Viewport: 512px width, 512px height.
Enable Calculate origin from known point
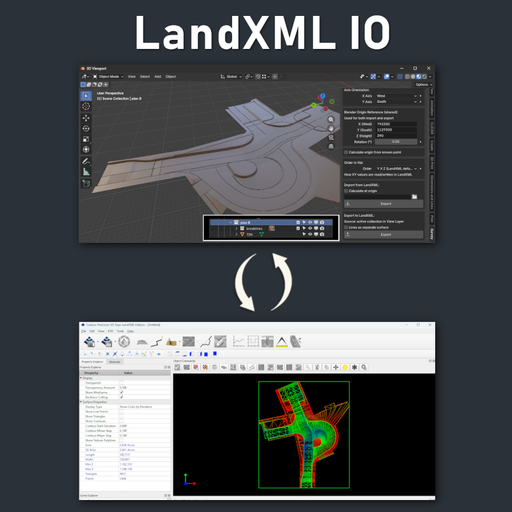[346, 152]
